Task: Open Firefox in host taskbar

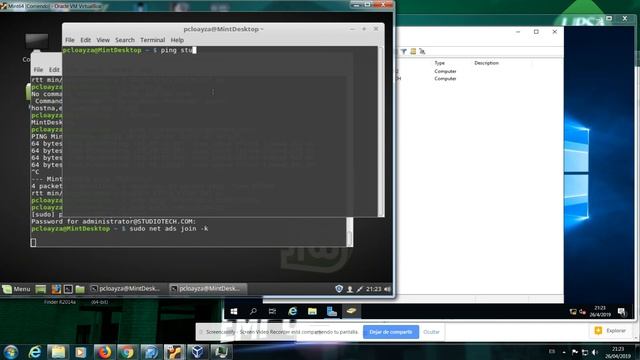Action: [104, 352]
